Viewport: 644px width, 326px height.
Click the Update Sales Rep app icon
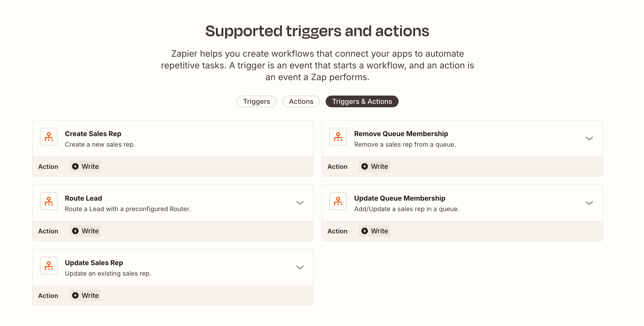pos(49,266)
